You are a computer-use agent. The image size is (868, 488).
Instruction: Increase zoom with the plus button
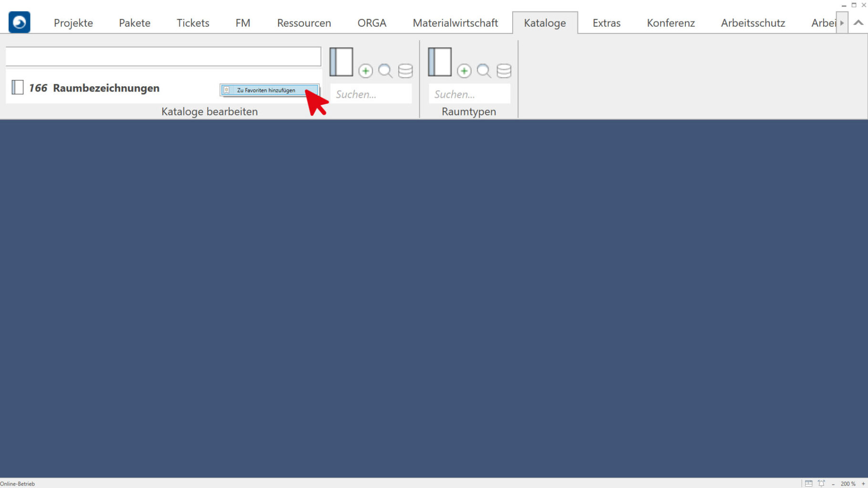[x=863, y=484]
